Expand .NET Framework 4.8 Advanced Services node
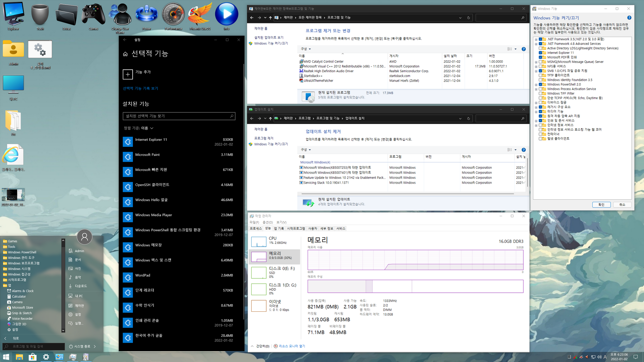The width and height of the screenshot is (644, 362). tap(536, 44)
